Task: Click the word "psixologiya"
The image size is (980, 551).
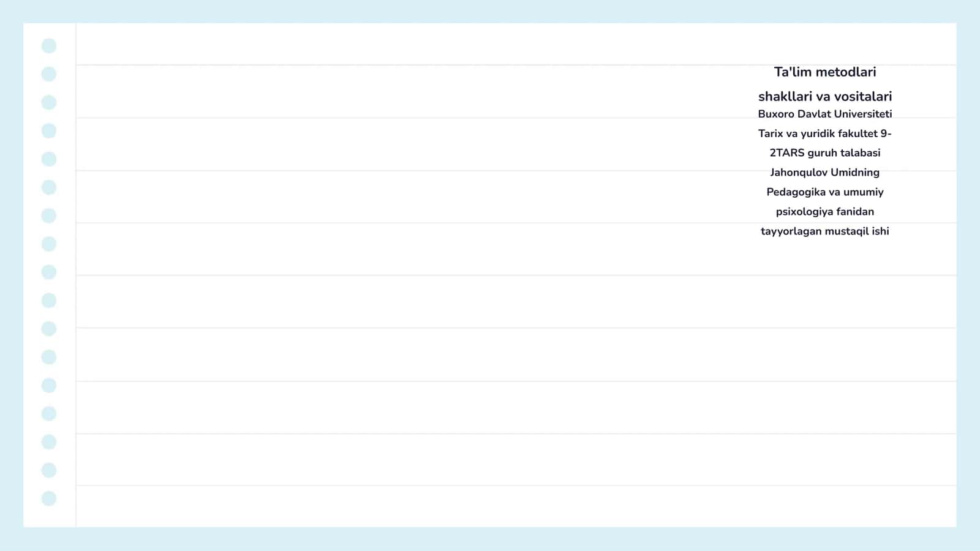Action: (804, 212)
